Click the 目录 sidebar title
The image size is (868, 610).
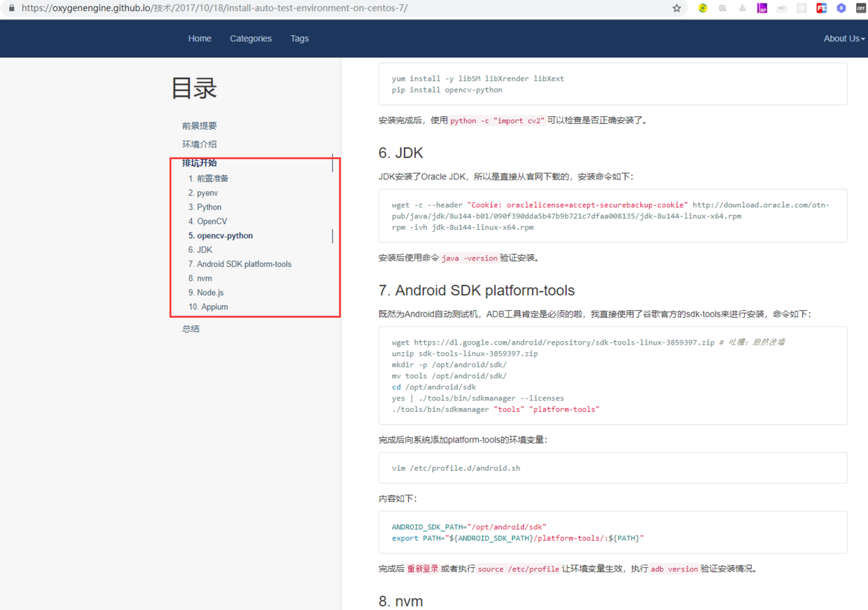point(194,88)
